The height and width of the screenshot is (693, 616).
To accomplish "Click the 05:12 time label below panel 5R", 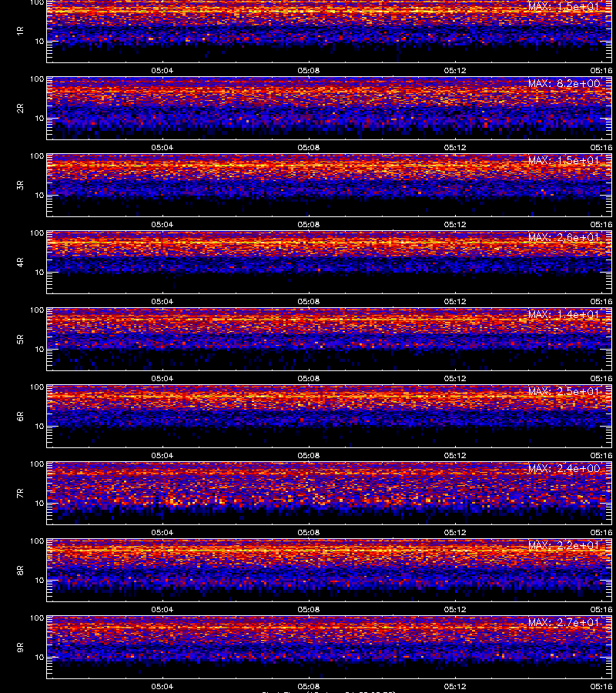I will pos(455,378).
